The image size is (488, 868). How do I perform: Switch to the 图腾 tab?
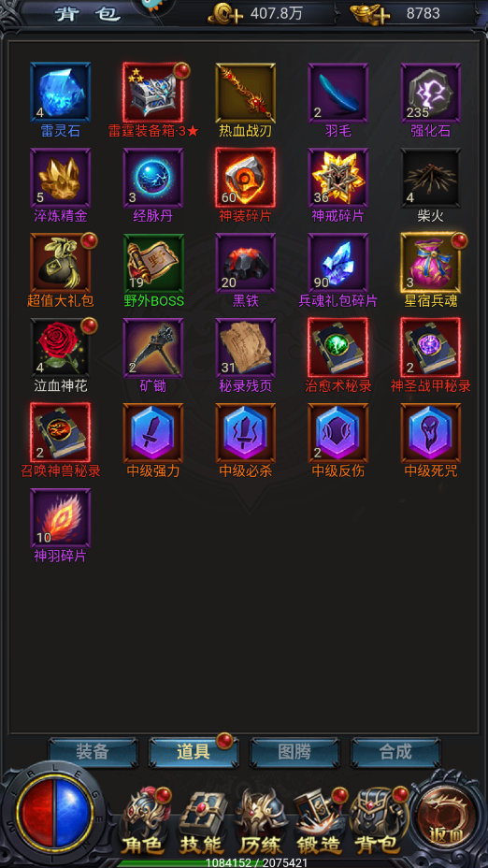click(294, 752)
